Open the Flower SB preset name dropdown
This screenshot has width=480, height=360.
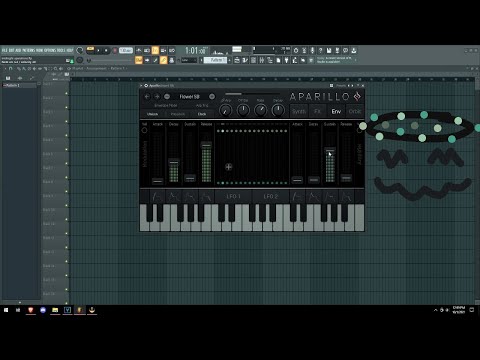click(189, 97)
